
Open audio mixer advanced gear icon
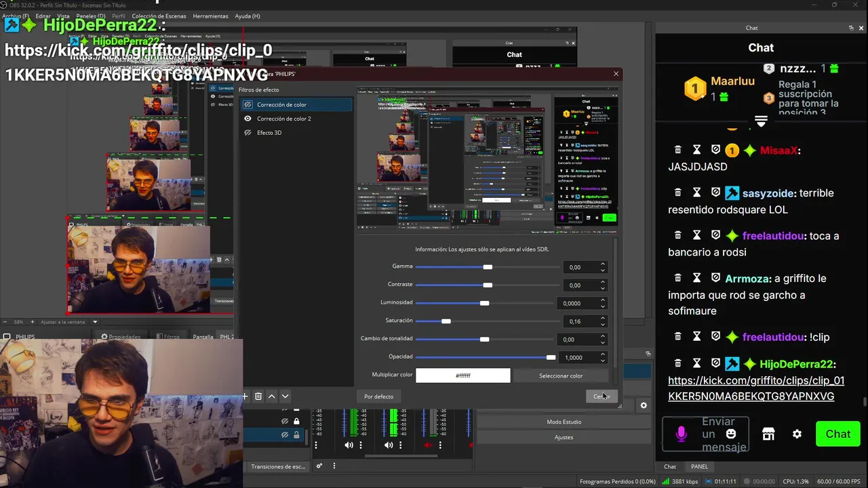319,466
